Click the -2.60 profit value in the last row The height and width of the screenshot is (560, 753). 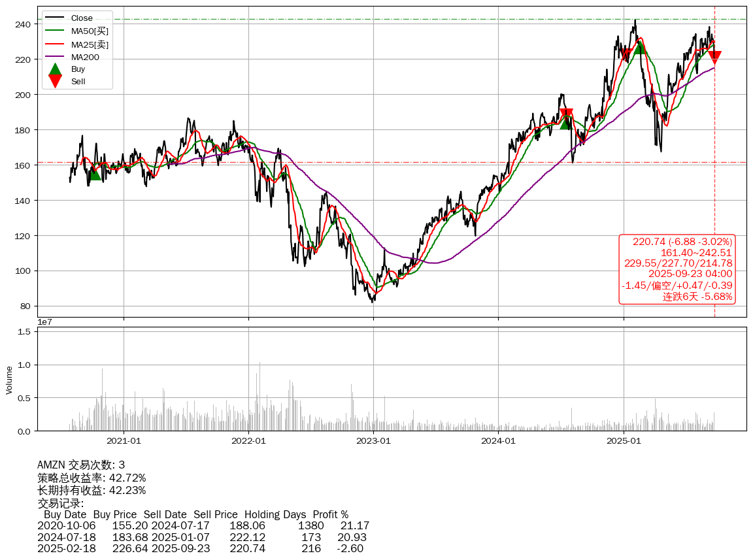point(350,548)
